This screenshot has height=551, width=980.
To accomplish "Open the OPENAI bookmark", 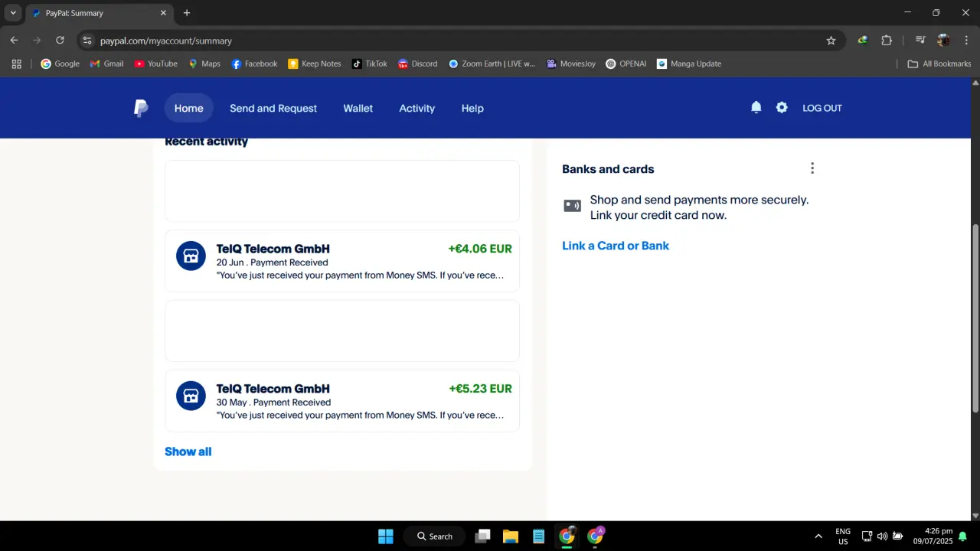I will 626,64.
